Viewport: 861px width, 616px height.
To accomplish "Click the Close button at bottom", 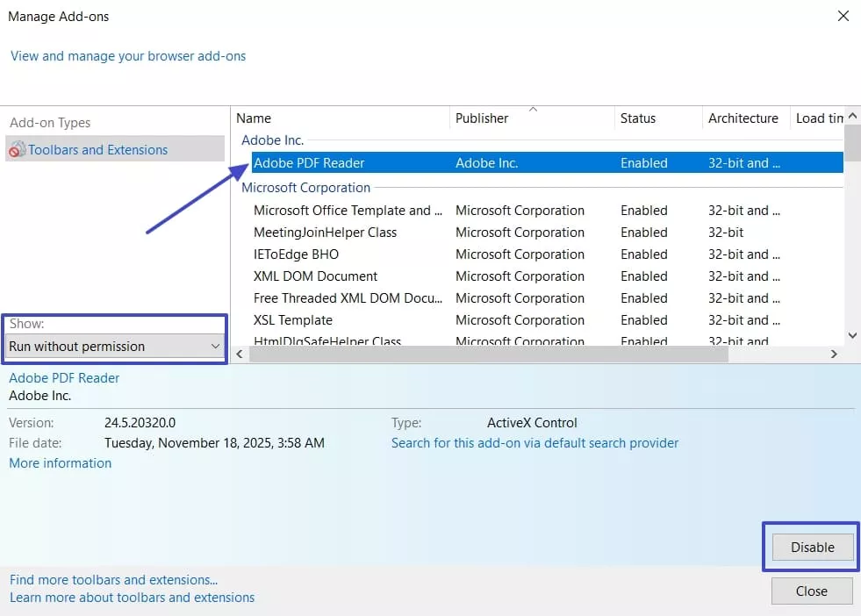I will (x=812, y=591).
